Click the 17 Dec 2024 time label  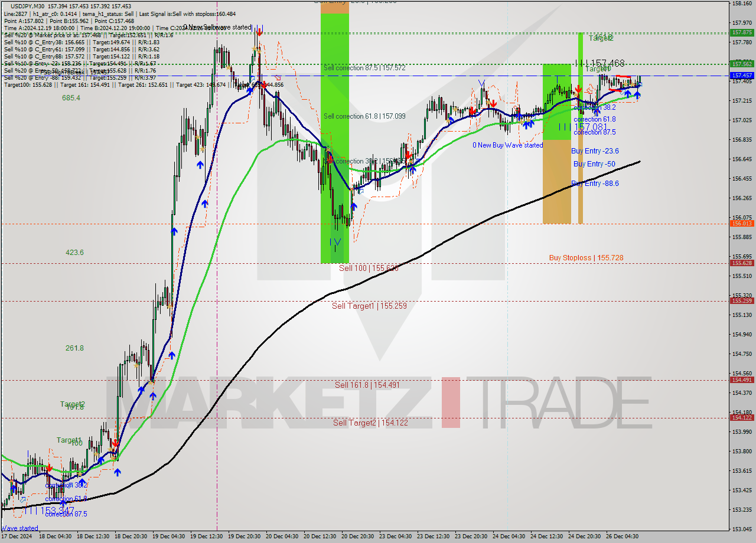point(17,537)
